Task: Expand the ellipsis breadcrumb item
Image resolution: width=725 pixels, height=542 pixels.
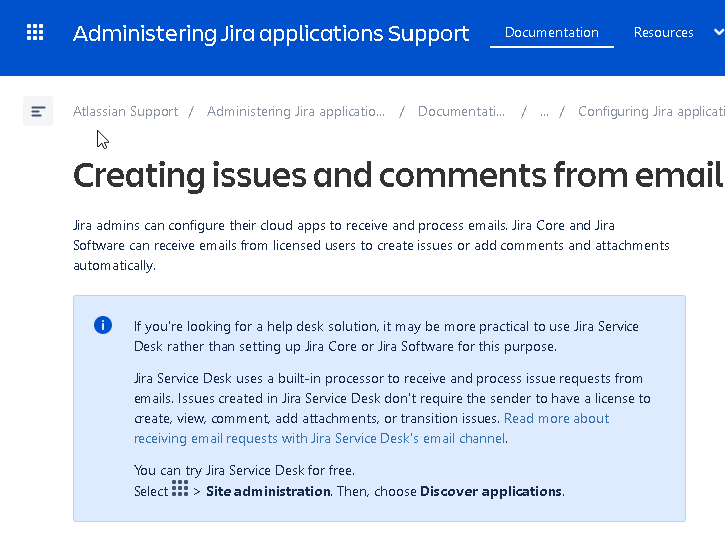Action: [x=544, y=112]
